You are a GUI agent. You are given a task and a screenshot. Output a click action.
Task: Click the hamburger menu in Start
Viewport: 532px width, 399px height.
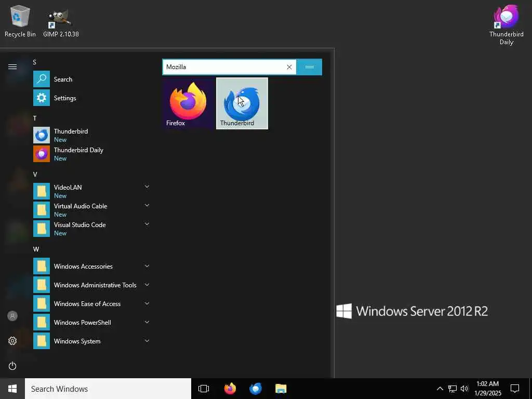click(x=12, y=67)
